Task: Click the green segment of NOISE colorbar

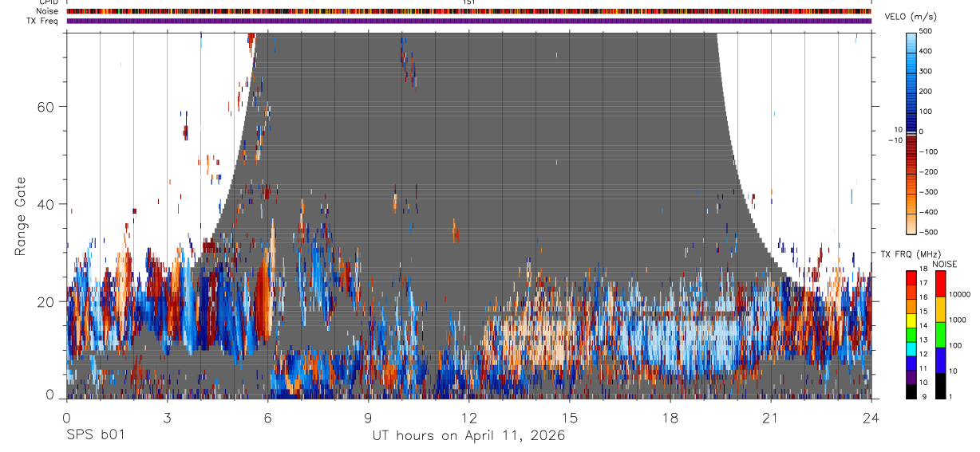Action: click(939, 334)
